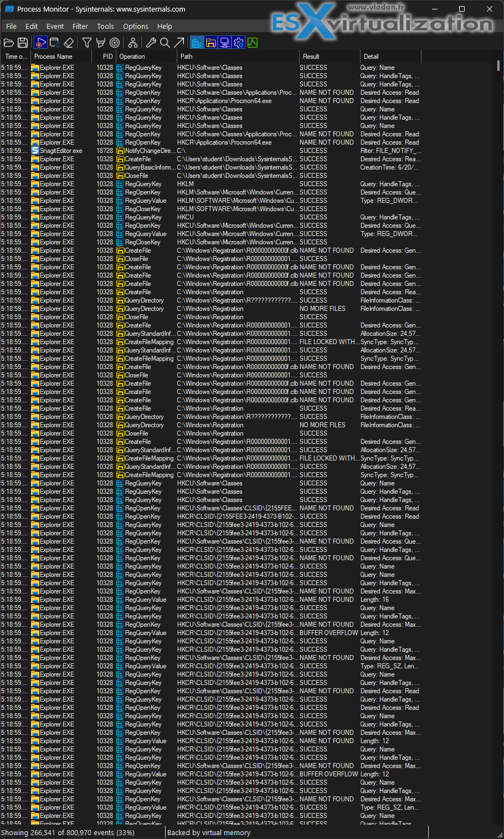Click the Include Process From Window target icon
Image resolution: width=504 pixels, height=839 pixels.
pos(115,43)
